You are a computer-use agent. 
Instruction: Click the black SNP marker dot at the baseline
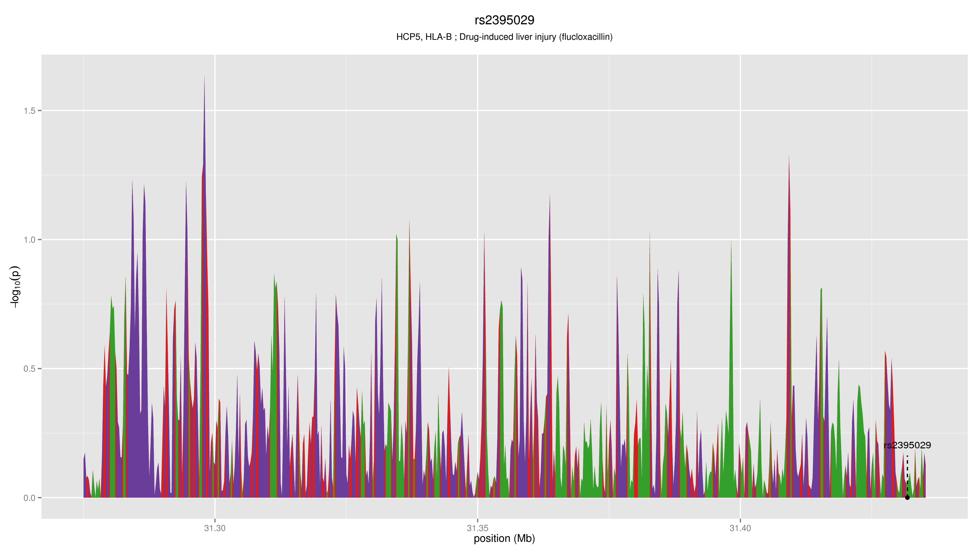(907, 497)
